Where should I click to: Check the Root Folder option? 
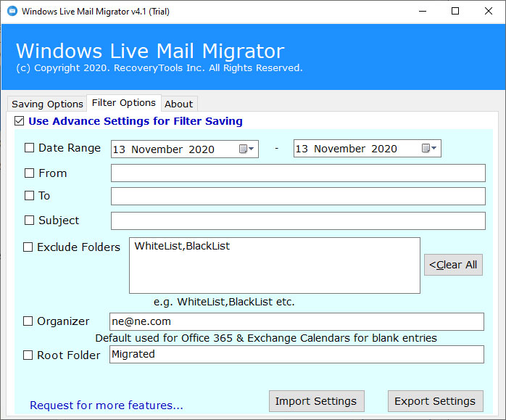28,355
